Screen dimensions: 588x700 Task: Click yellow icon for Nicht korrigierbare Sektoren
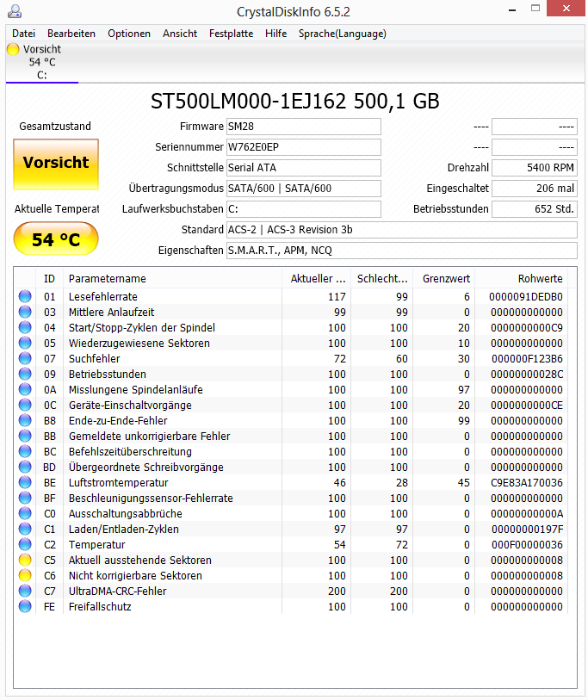click(25, 575)
